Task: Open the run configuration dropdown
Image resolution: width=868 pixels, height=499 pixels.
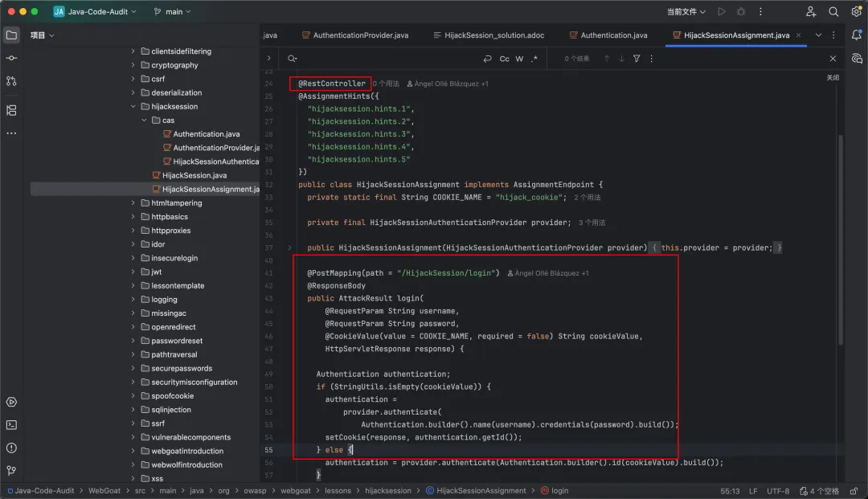Action: point(686,11)
